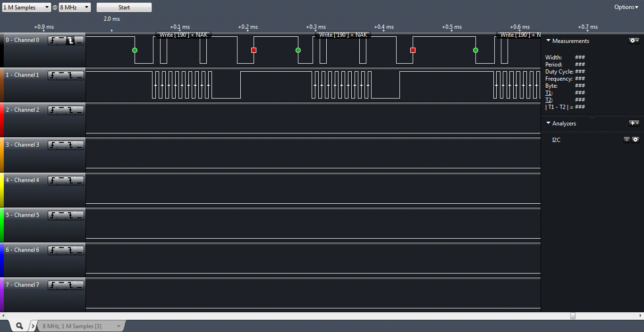This screenshot has height=332, width=644.
Task: Open the 1 M Samples dropdown
Action: point(26,8)
